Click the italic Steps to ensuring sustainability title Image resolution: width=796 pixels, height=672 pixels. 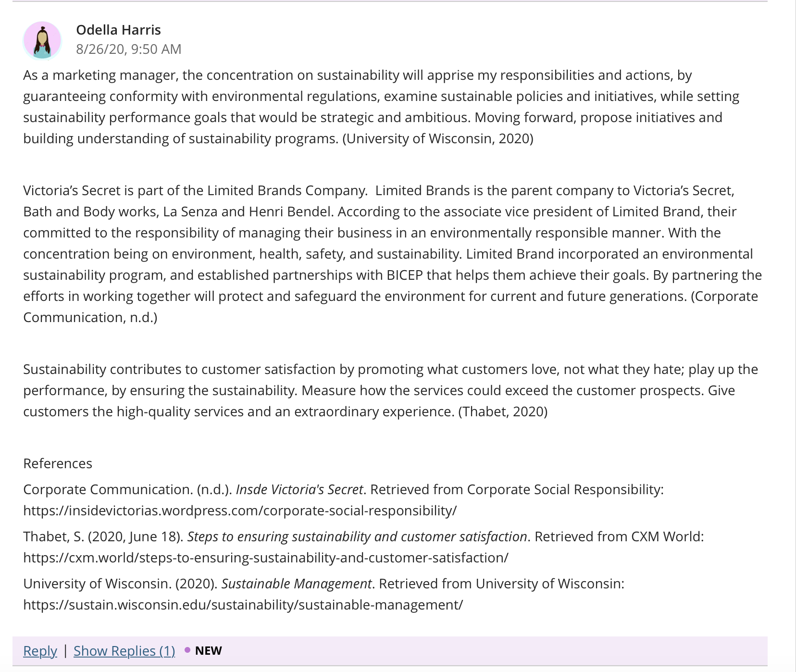click(x=357, y=536)
